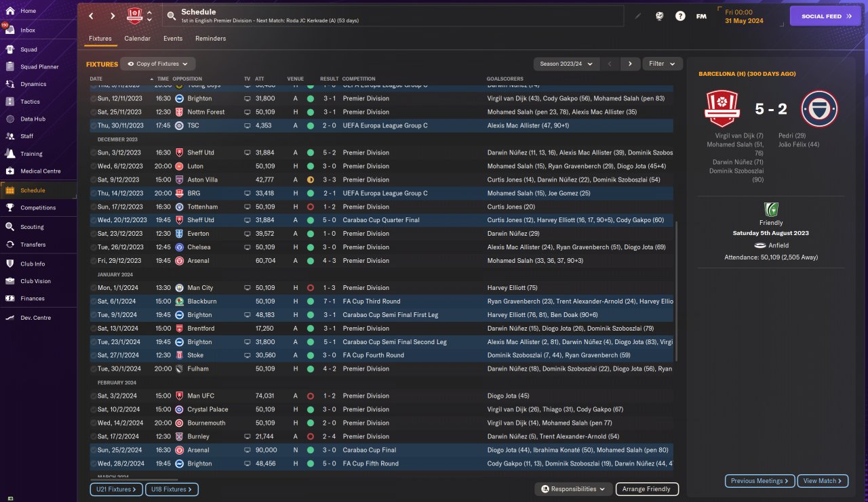Switch to the Fixtures tab

[100, 39]
